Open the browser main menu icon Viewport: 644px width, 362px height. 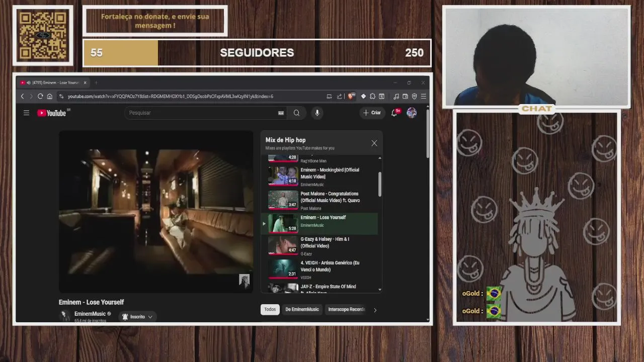[423, 97]
